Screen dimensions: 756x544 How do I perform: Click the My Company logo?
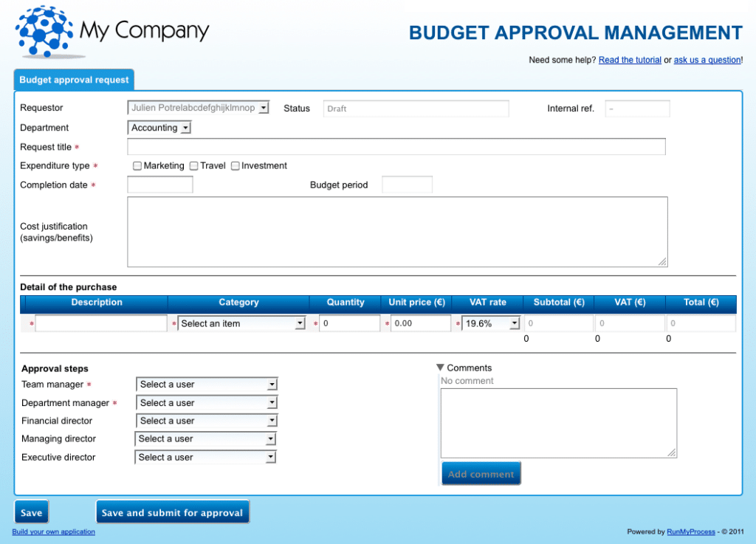pyautogui.click(x=112, y=32)
